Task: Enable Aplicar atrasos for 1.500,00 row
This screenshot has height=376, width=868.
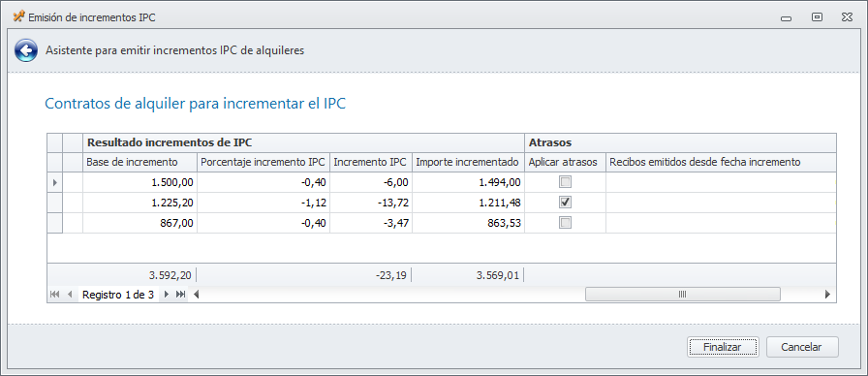Action: pyautogui.click(x=565, y=182)
